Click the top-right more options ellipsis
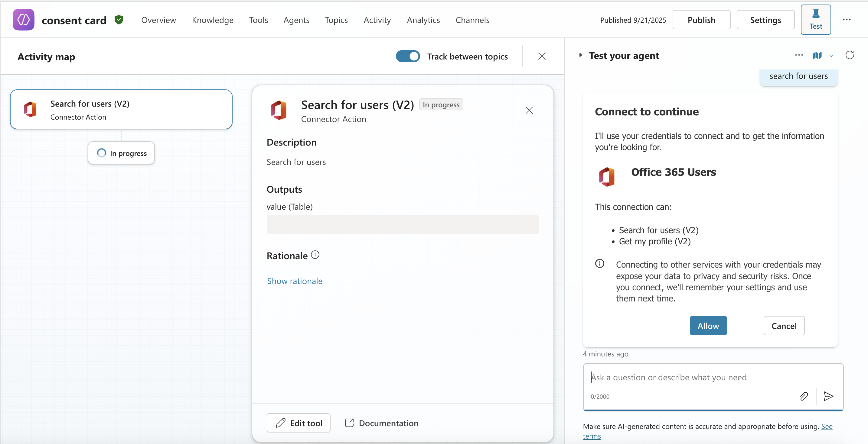The width and height of the screenshot is (868, 444). click(847, 20)
